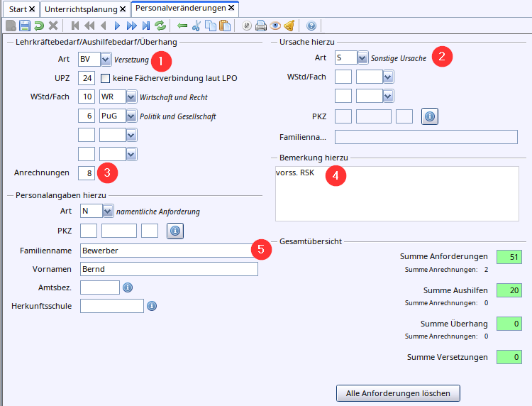Click info button next to Personalangaben PKZ
Screen dimensions: 532x406
175,231
